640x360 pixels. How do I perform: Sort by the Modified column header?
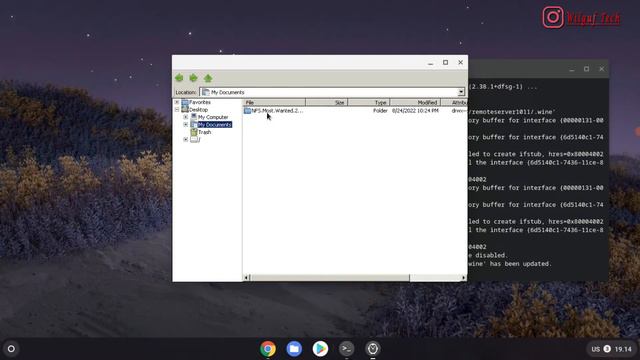[415, 102]
